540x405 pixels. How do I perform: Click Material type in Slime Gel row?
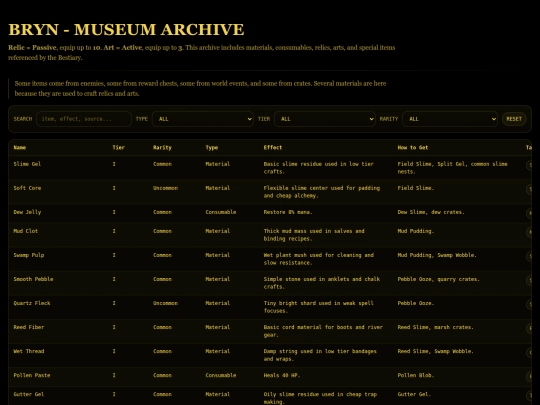(218, 164)
